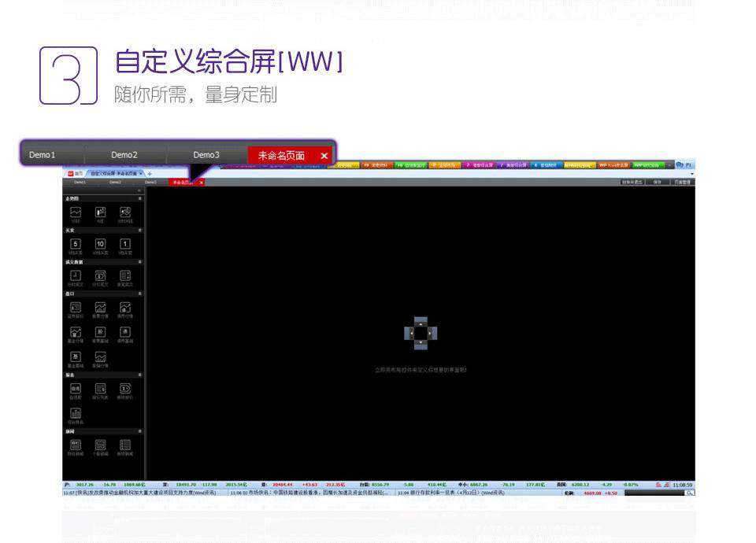The height and width of the screenshot is (543, 756).
Task: Open the toolbar overflow dropdown arrow
Action: coord(692,173)
